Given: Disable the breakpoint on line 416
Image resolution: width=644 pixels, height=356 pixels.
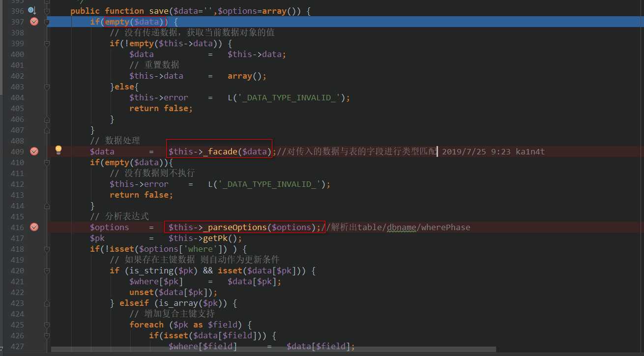Looking at the screenshot, I should coord(34,227).
